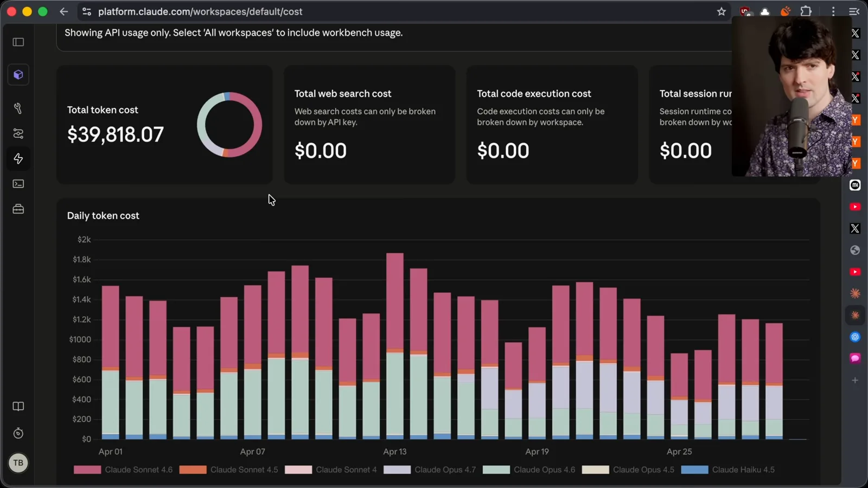Open the TB account avatar
The image size is (868, 488).
pos(18,463)
